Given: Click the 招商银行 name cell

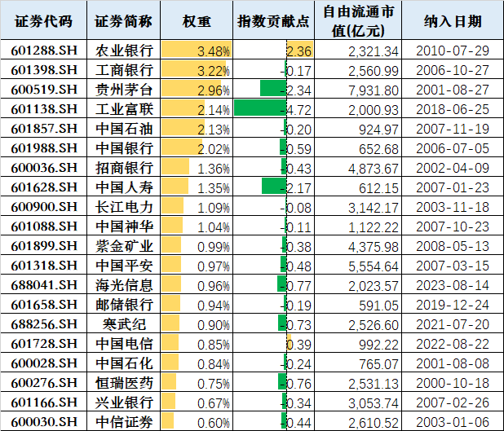Looking at the screenshot, I should coord(123,167).
